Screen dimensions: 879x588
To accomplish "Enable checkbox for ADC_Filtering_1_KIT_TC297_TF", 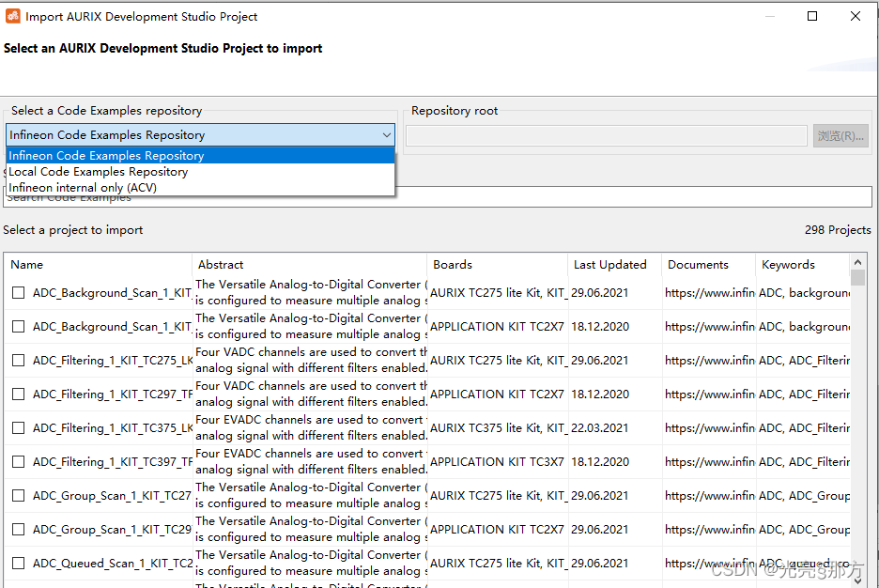I will (19, 395).
